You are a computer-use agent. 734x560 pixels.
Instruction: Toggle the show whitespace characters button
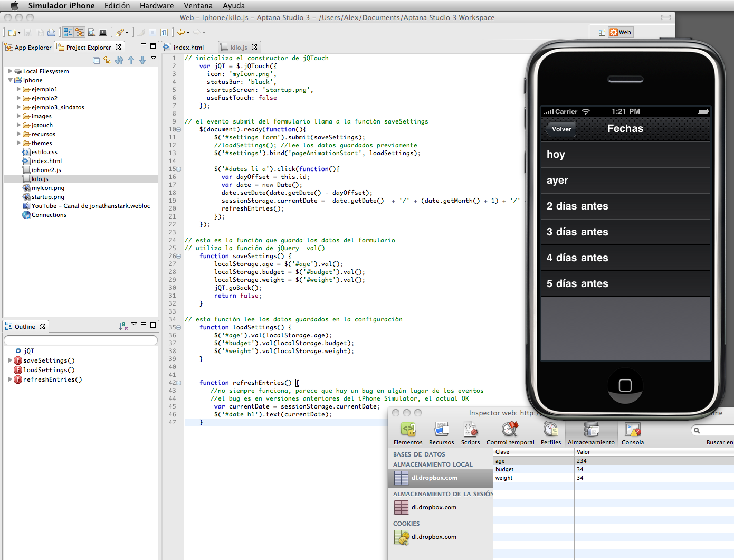tap(164, 32)
